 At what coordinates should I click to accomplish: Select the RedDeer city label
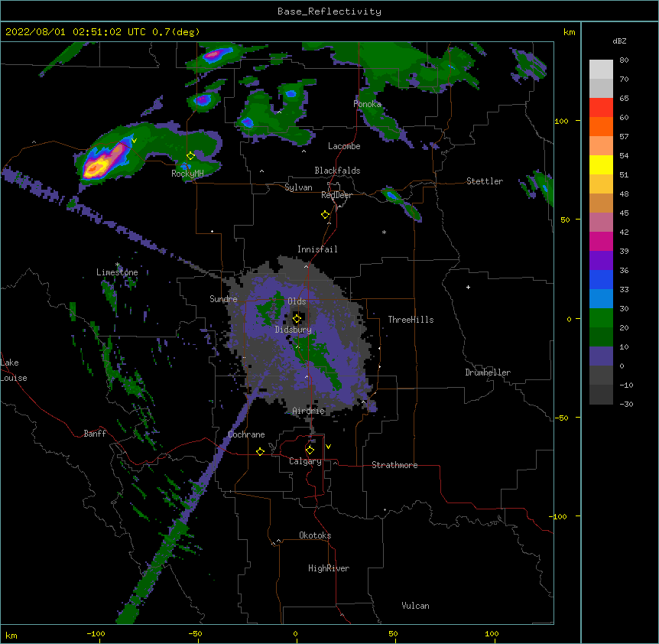[x=336, y=195]
